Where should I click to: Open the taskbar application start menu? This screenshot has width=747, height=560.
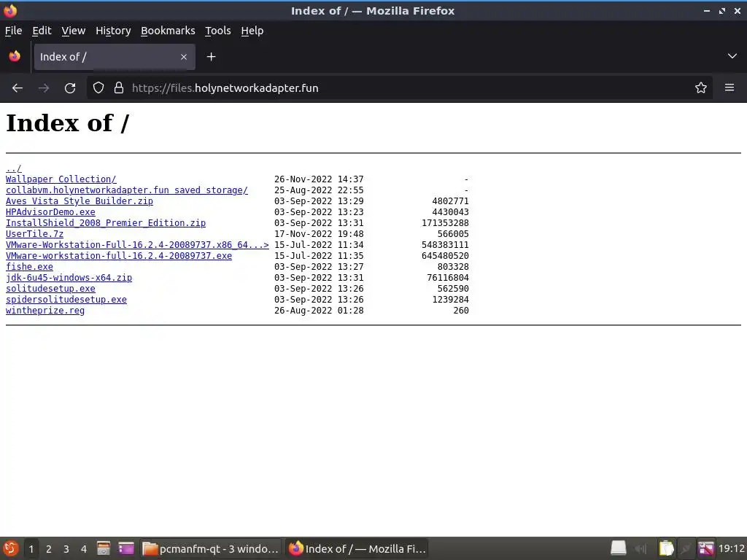point(10,548)
